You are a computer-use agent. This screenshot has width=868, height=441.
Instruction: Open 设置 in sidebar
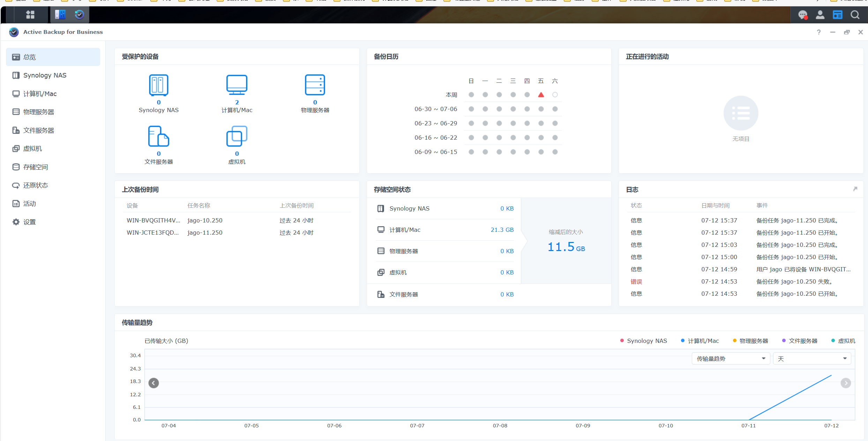pyautogui.click(x=53, y=222)
